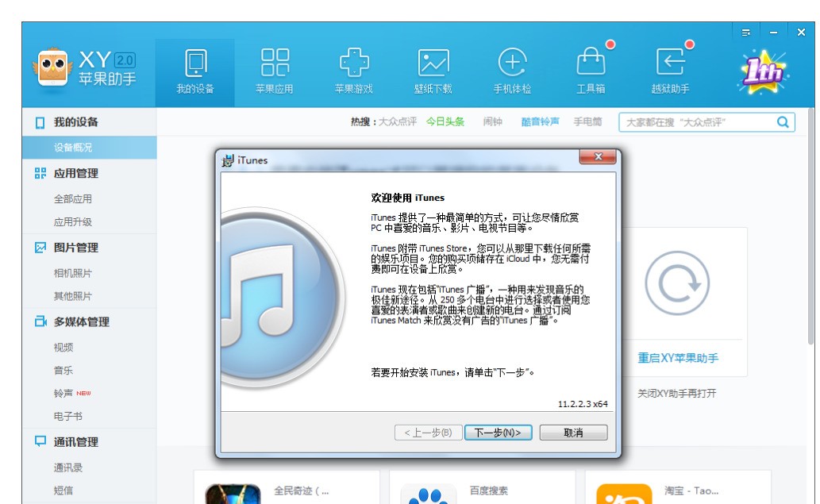
Task: Click the 欢迎使用 iTunes heading
Action: [408, 198]
